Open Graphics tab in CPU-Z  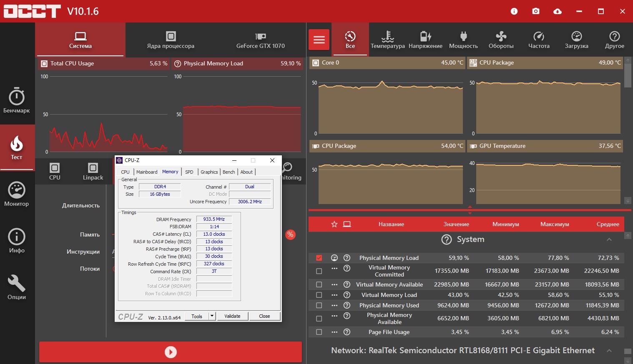tap(209, 172)
